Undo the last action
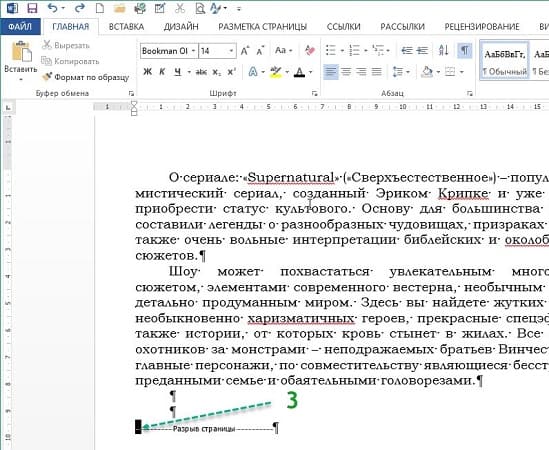Viewport: 549px width, 450px height. (x=53, y=8)
